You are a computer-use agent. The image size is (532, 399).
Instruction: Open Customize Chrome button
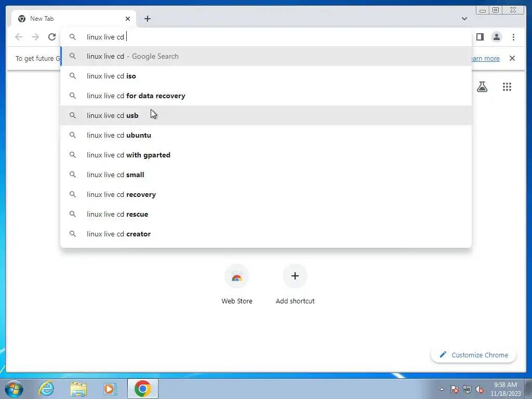(474, 355)
